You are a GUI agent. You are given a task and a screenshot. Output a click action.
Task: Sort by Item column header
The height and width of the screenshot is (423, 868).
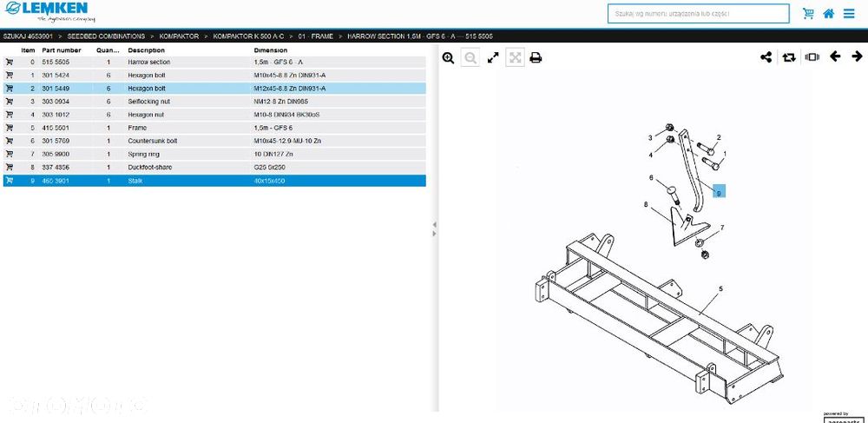point(28,50)
